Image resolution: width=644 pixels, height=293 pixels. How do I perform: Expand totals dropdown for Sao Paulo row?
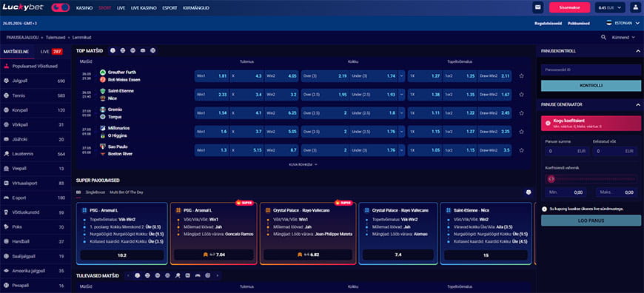401,150
